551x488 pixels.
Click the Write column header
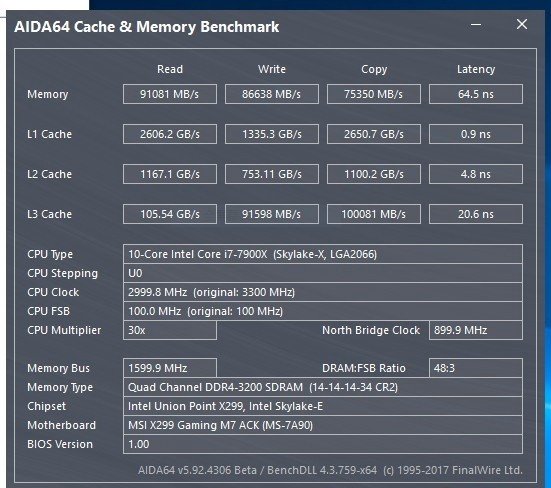coord(272,69)
